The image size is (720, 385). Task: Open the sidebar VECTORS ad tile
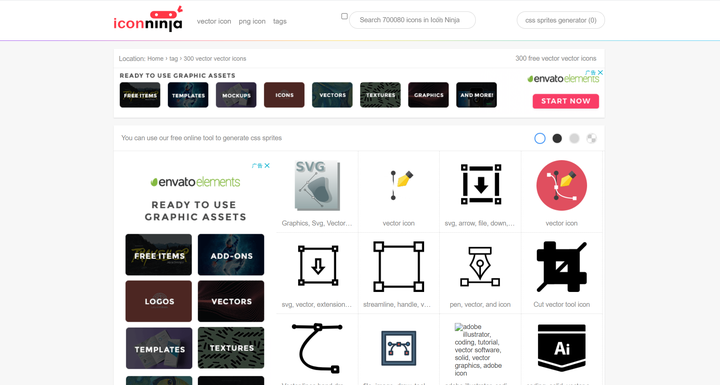tap(231, 301)
